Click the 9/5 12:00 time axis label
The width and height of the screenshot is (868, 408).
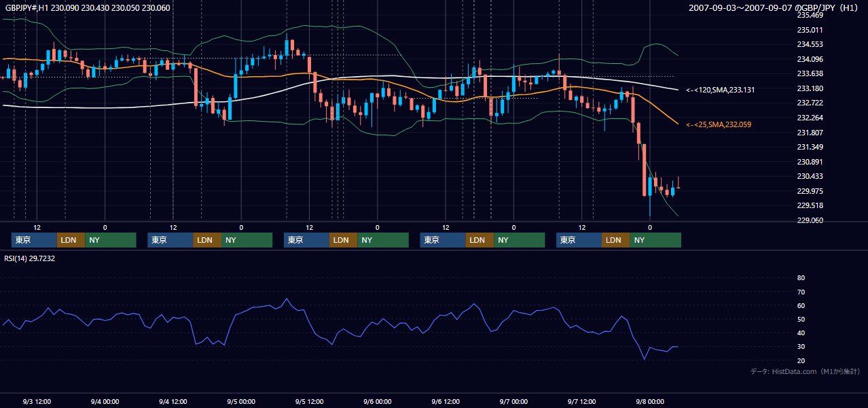click(x=309, y=402)
